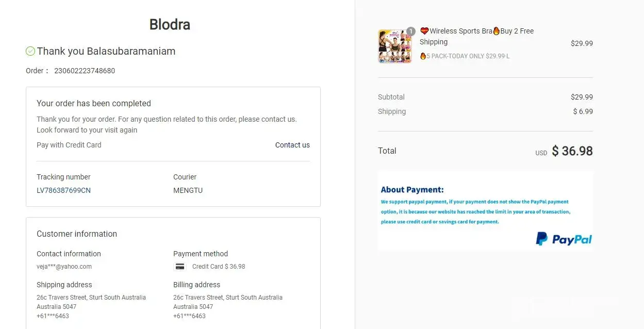This screenshot has height=329, width=644.
Task: Click the Contact us link
Action: [292, 145]
